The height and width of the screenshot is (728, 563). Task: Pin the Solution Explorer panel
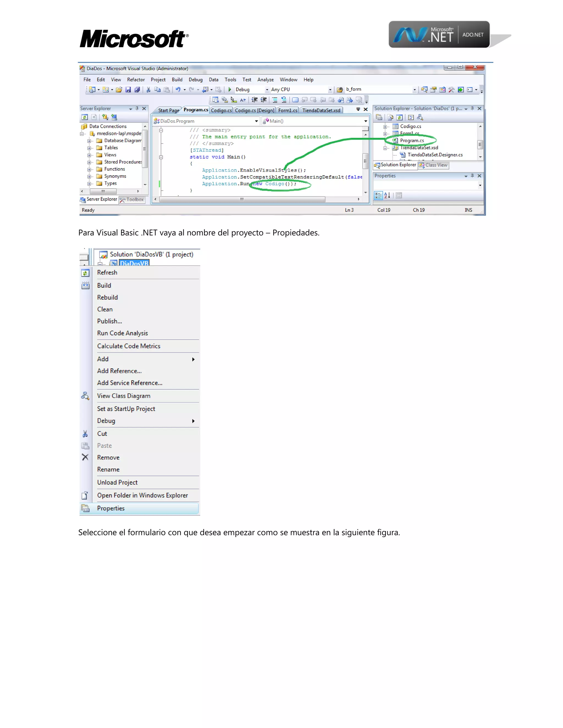(x=472, y=109)
